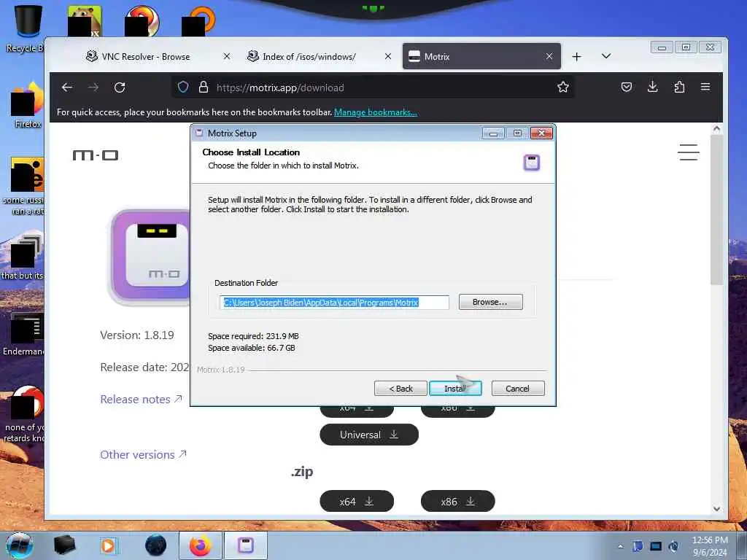Viewport: 747px width, 560px height.
Task: Cancel the Motrix Setup installer
Action: point(517,389)
